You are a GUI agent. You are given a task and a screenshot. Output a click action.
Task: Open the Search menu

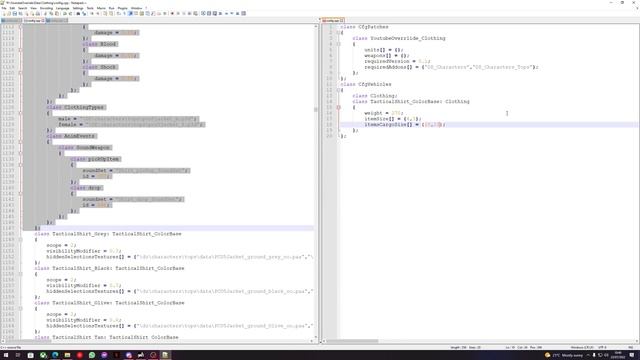coord(22,8)
